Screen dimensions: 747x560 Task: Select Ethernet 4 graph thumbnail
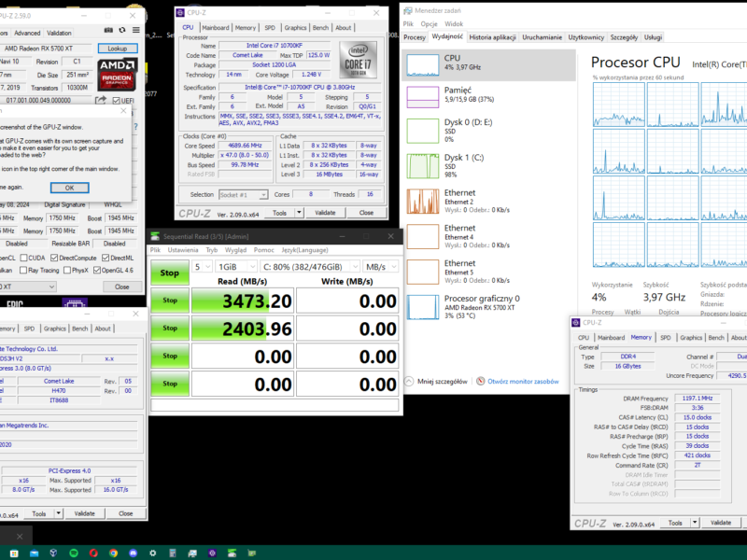coord(423,236)
